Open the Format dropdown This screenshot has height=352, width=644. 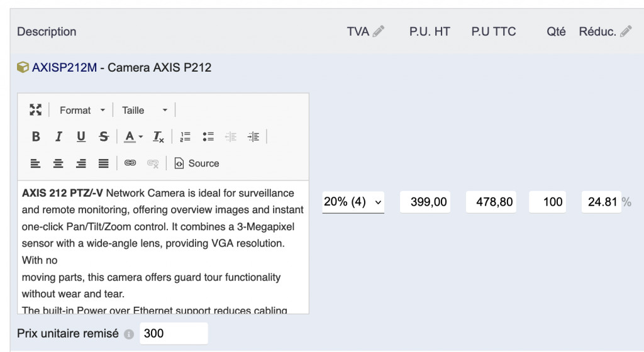pos(82,110)
